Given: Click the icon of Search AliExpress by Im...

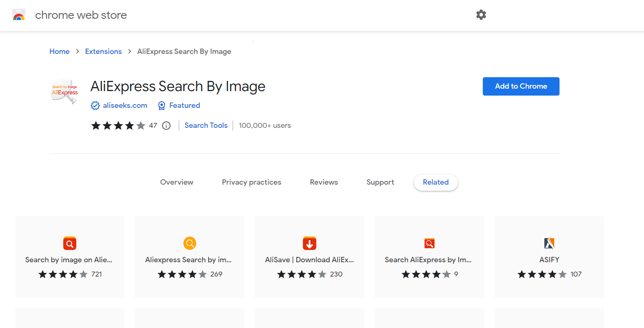Looking at the screenshot, I should click(x=429, y=243).
